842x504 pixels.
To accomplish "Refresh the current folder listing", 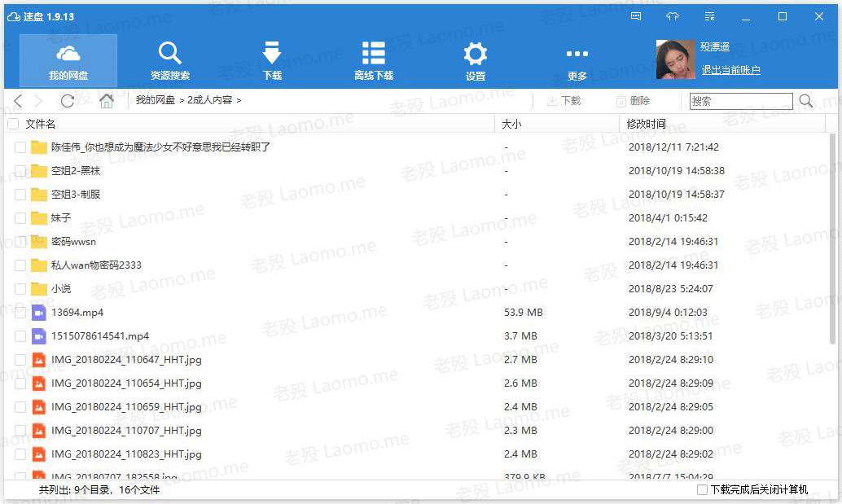I will click(x=67, y=101).
